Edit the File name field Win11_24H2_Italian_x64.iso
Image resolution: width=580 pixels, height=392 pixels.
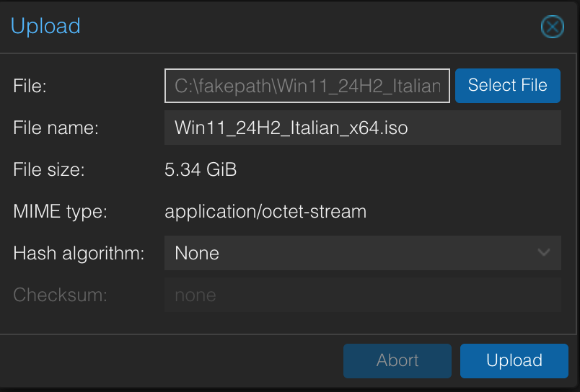(362, 128)
